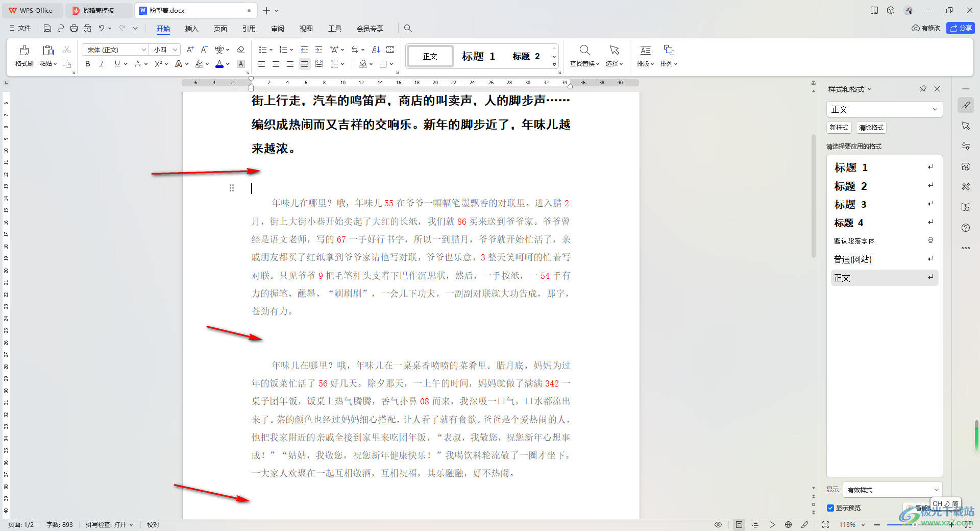Switch to the 找稻壳模板 window tab
This screenshot has width=980, height=531.
98,10
